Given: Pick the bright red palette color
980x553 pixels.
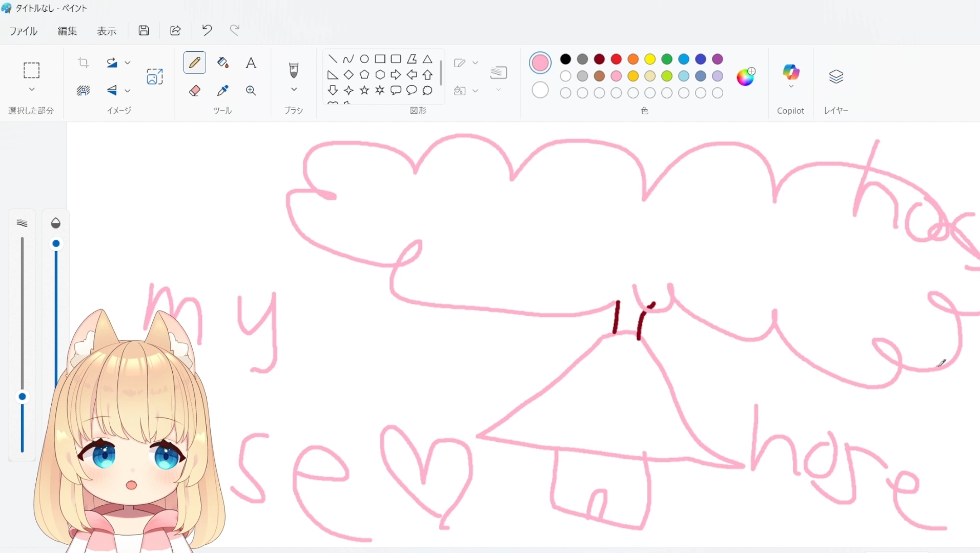Looking at the screenshot, I should (616, 59).
